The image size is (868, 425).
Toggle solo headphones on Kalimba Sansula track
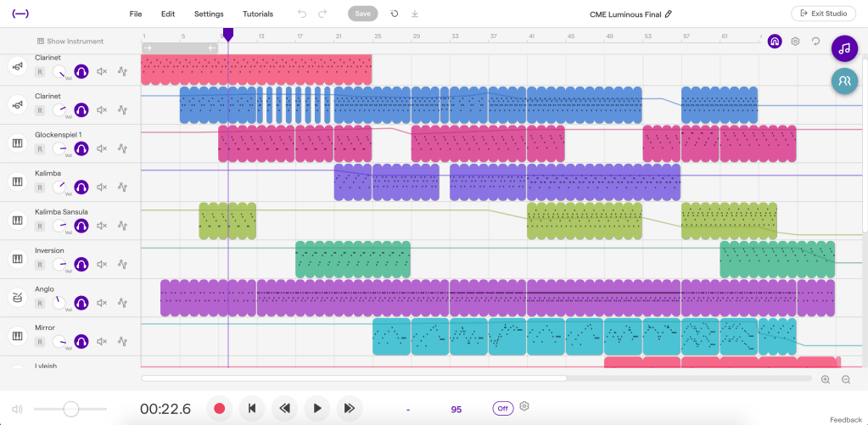click(81, 226)
